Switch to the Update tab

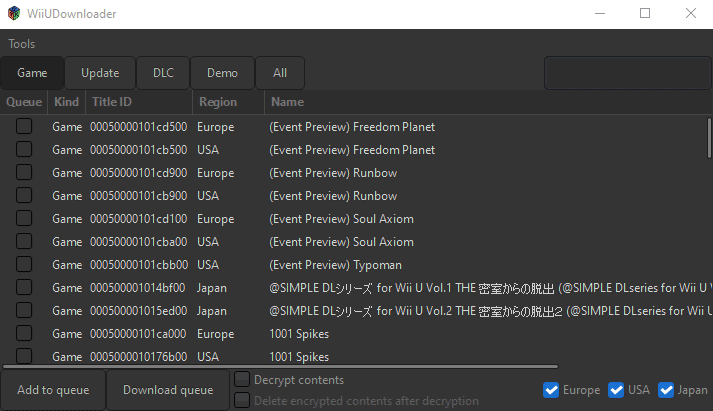click(x=100, y=73)
